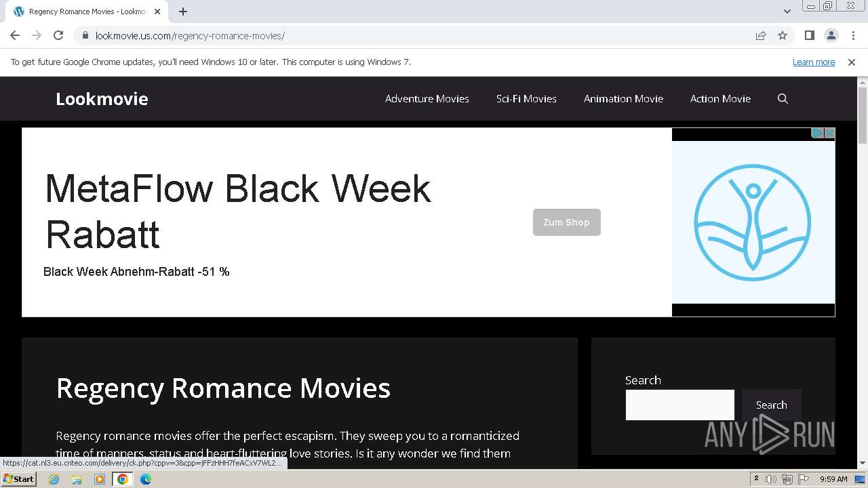Open Adventure Movies menu item
This screenshot has height=488, width=868.
[x=427, y=98]
